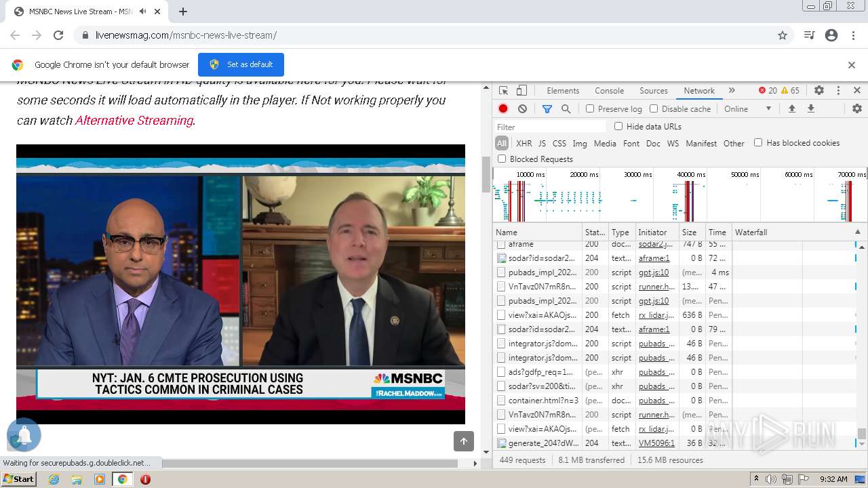Reload the page

click(58, 35)
